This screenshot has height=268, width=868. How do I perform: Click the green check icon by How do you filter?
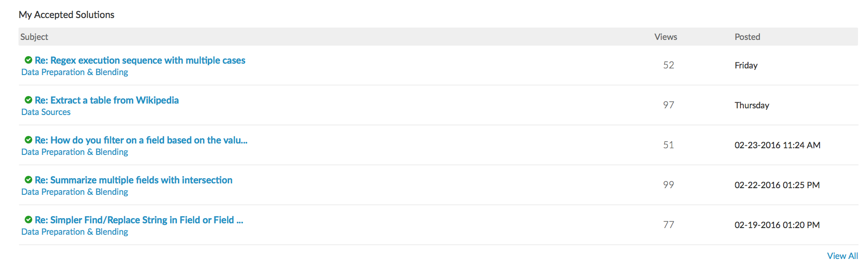coord(28,140)
